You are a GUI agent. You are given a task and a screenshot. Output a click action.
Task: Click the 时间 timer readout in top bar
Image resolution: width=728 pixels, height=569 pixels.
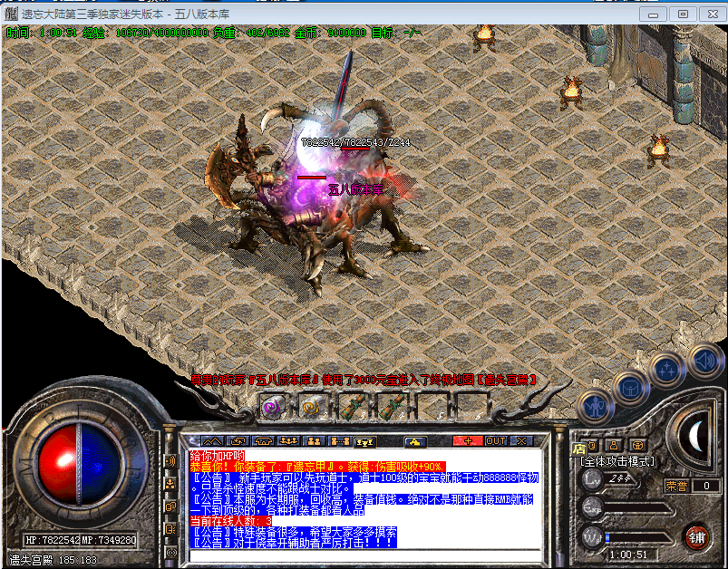pos(42,33)
